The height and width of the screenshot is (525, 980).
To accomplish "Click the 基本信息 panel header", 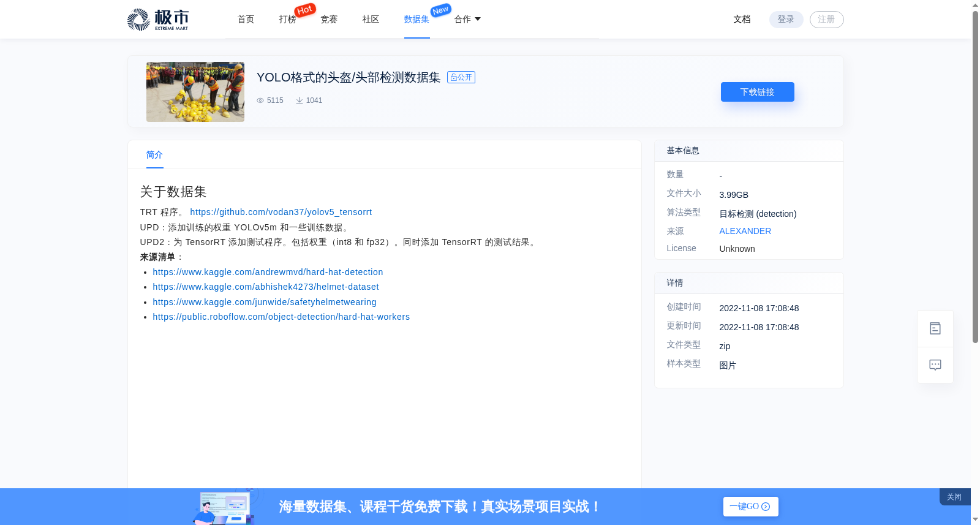I will click(x=748, y=151).
